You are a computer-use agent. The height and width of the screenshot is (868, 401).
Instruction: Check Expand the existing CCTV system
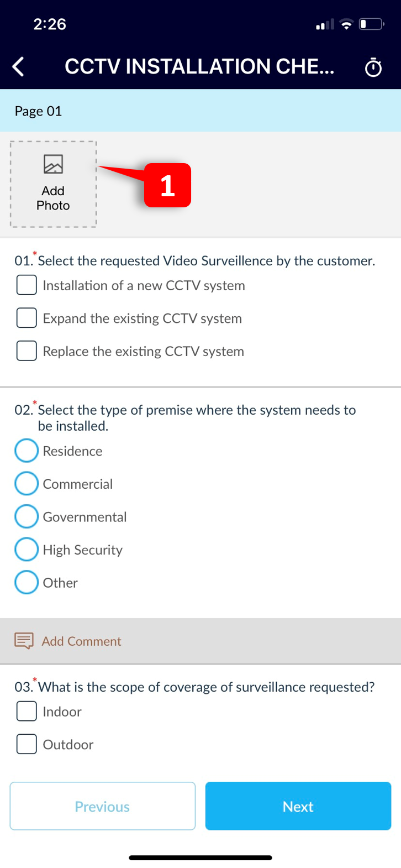point(27,318)
